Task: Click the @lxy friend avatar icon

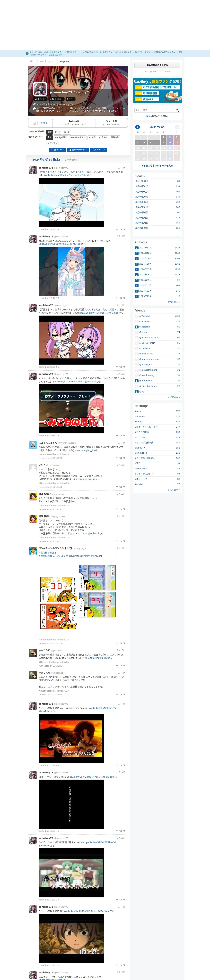Action: point(136,392)
